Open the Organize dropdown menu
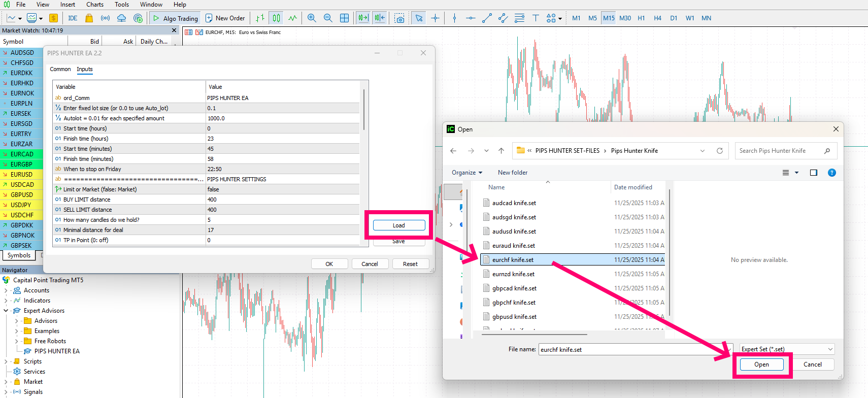 pos(467,173)
